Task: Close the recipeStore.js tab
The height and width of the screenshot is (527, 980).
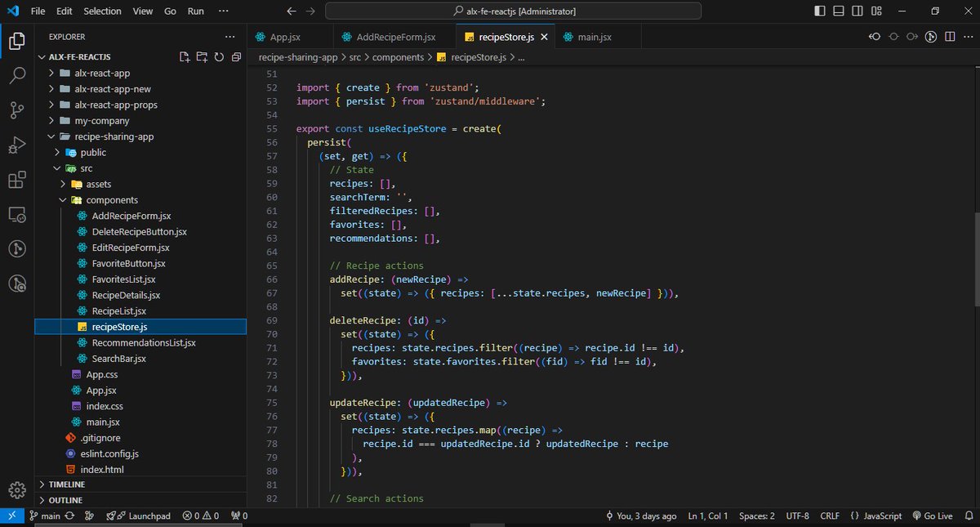Action: 545,38
